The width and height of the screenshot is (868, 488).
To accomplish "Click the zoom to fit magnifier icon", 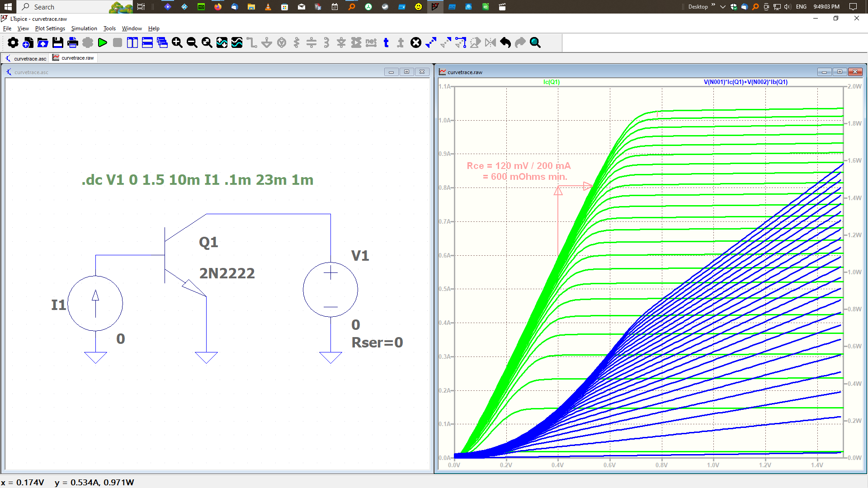I will pos(207,42).
